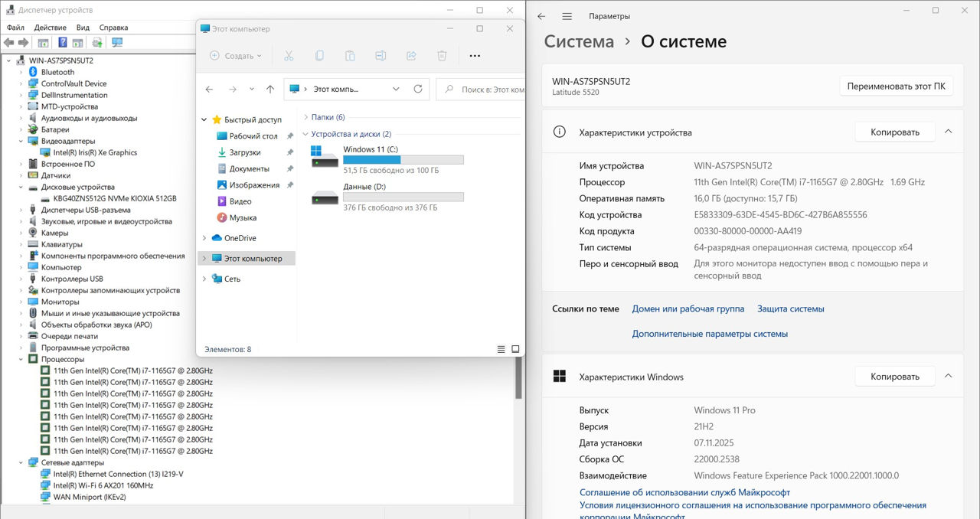Viewport: 980px width, 519px height.
Task: Switch Explorer to details list view
Action: (501, 349)
